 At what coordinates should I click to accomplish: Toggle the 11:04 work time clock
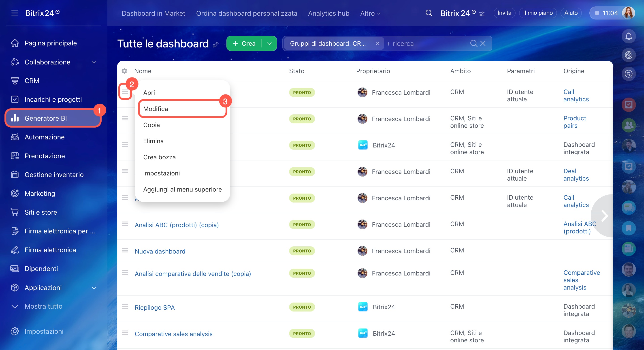(606, 13)
